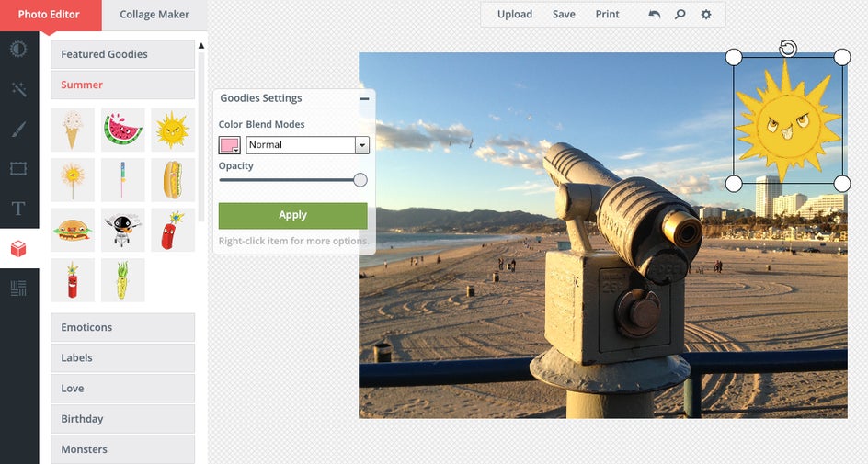Click the green Apply button
Screen dimensions: 868x464
[x=292, y=216]
